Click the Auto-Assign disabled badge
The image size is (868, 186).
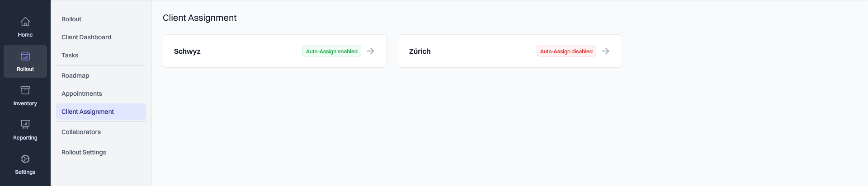pos(566,51)
